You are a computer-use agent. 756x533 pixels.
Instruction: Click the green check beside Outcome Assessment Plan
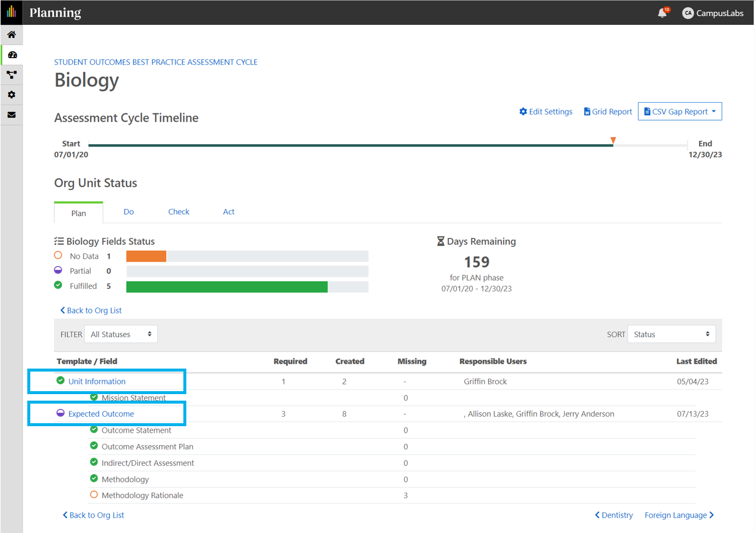[x=94, y=446]
